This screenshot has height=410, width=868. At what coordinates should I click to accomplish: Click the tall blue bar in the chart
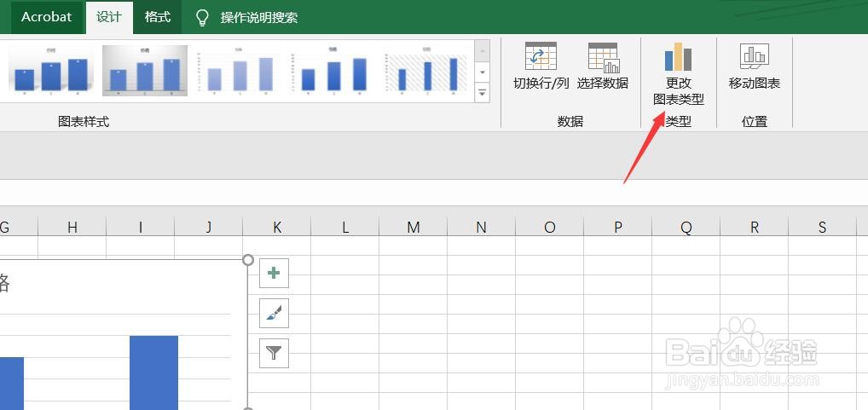[x=153, y=372]
